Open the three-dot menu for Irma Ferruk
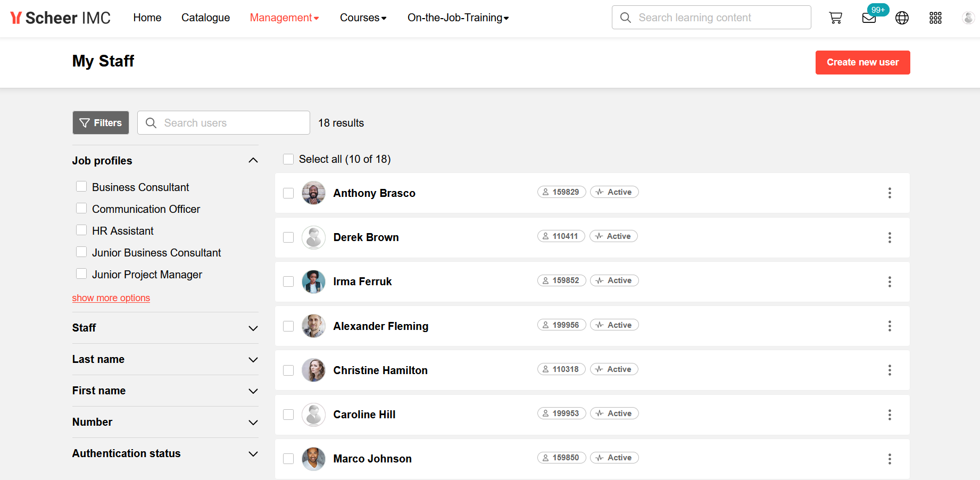 (890, 282)
